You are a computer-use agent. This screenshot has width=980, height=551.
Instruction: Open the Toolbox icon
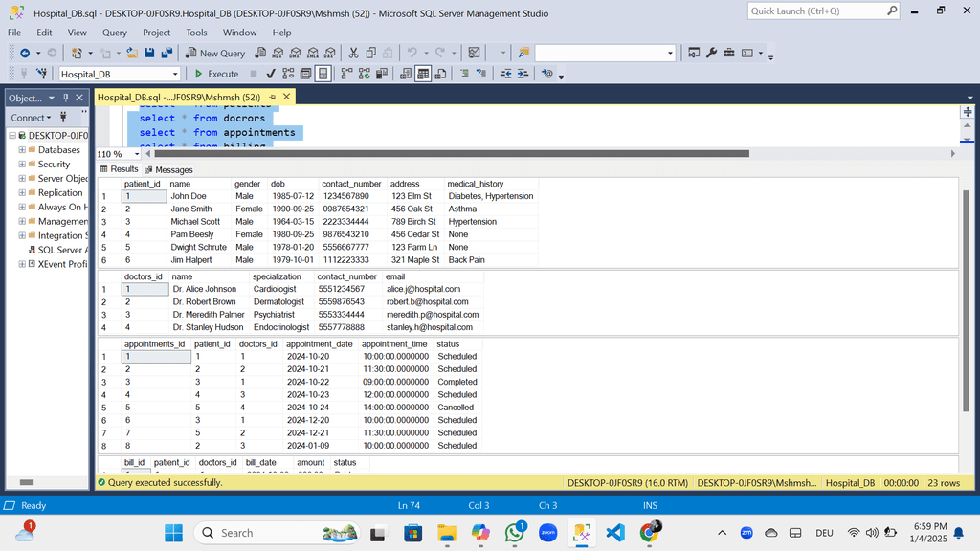pos(728,54)
